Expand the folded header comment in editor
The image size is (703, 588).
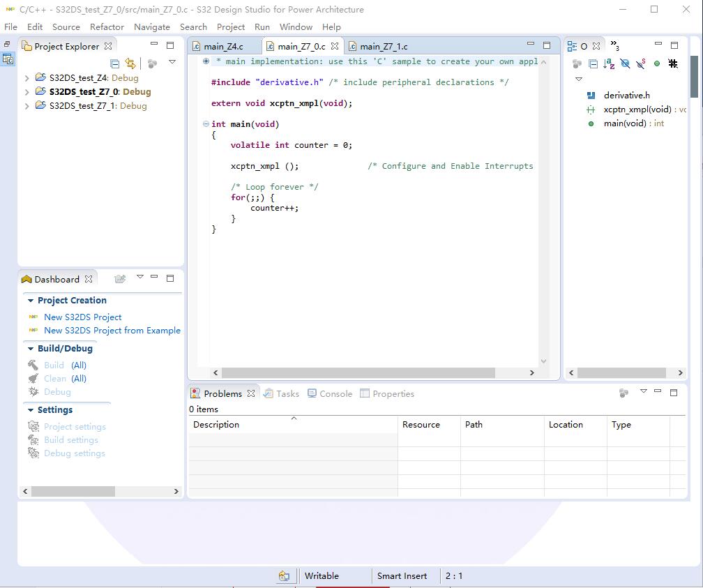point(206,61)
